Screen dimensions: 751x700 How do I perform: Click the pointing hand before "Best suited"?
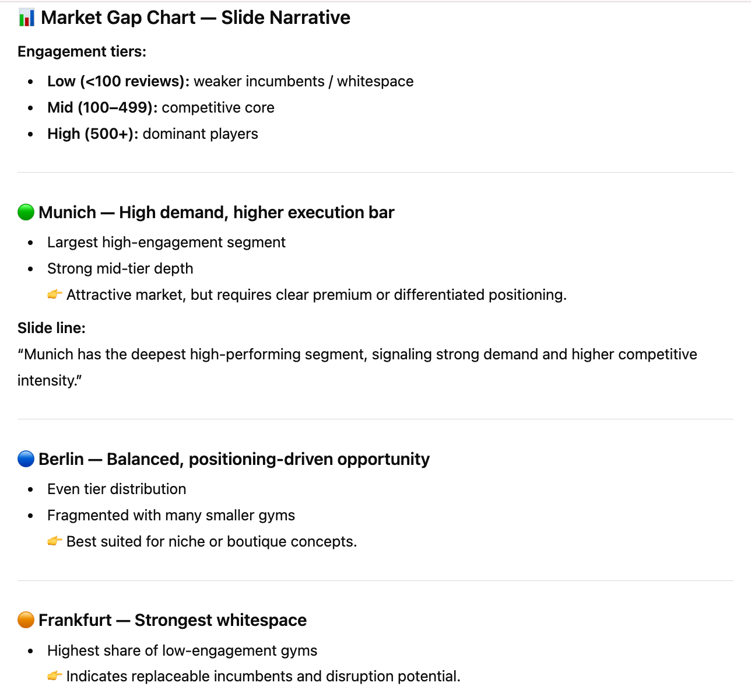tap(55, 541)
